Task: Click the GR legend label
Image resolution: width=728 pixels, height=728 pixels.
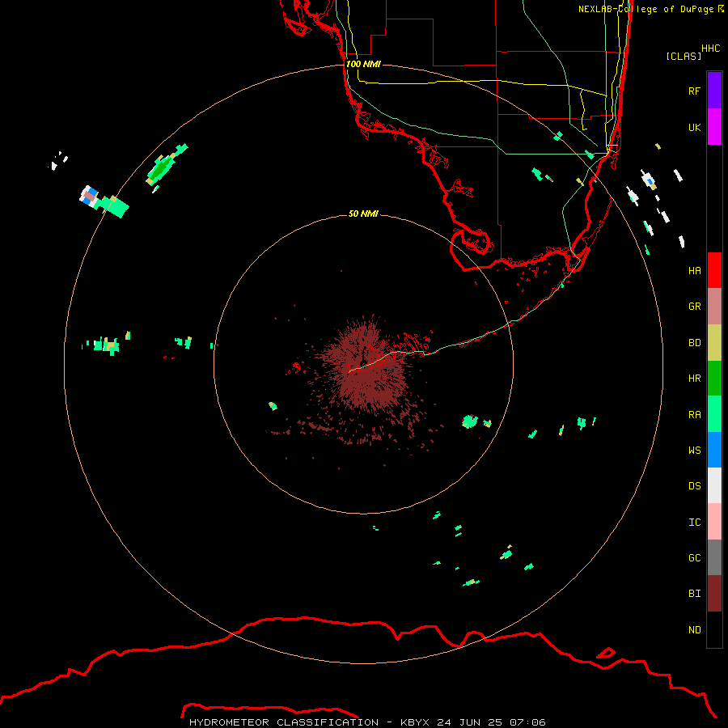Action: [694, 307]
